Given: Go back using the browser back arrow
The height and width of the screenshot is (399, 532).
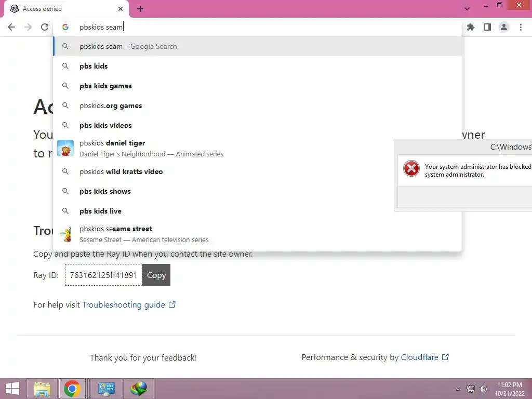Looking at the screenshot, I should pos(11,27).
